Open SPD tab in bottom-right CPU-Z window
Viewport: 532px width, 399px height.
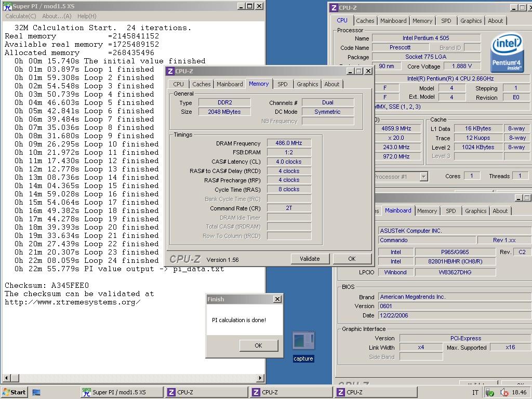pyautogui.click(x=451, y=211)
